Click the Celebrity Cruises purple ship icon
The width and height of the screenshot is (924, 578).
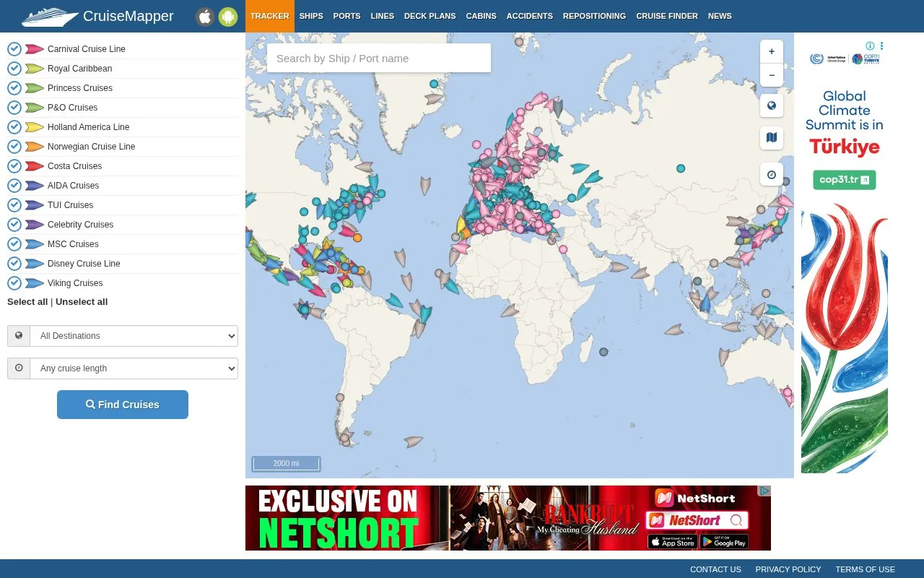coord(35,225)
